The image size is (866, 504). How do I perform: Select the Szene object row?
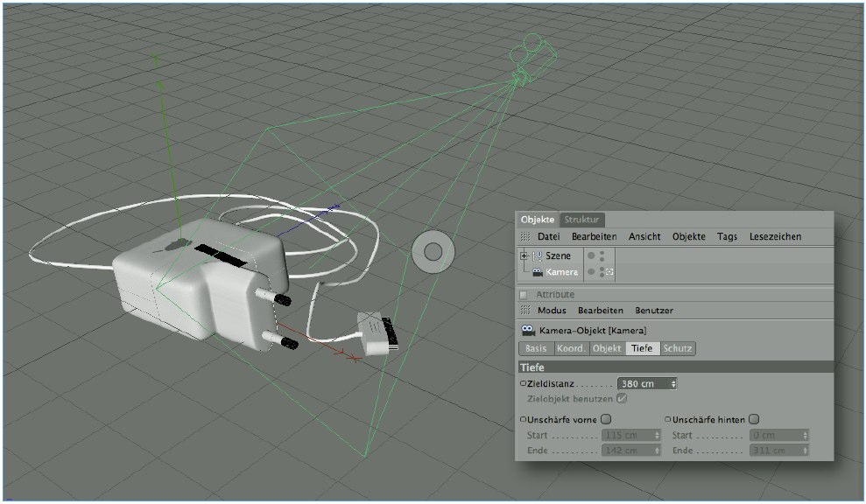558,255
